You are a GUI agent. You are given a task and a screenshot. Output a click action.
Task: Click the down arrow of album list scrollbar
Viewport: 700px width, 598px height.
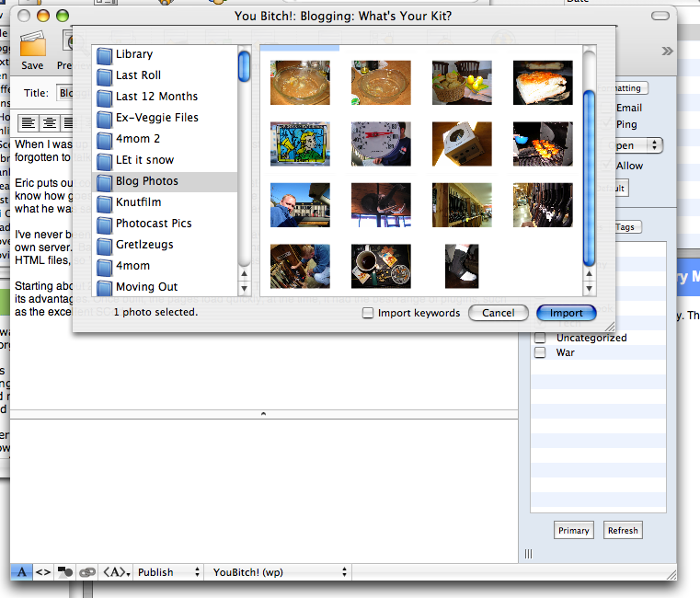pos(244,288)
